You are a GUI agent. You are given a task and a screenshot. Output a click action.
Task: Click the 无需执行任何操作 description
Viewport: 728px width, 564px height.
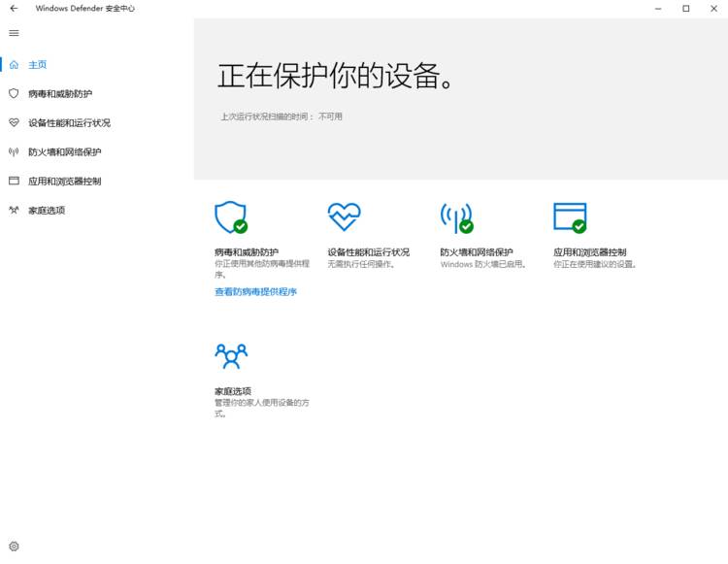(x=362, y=264)
